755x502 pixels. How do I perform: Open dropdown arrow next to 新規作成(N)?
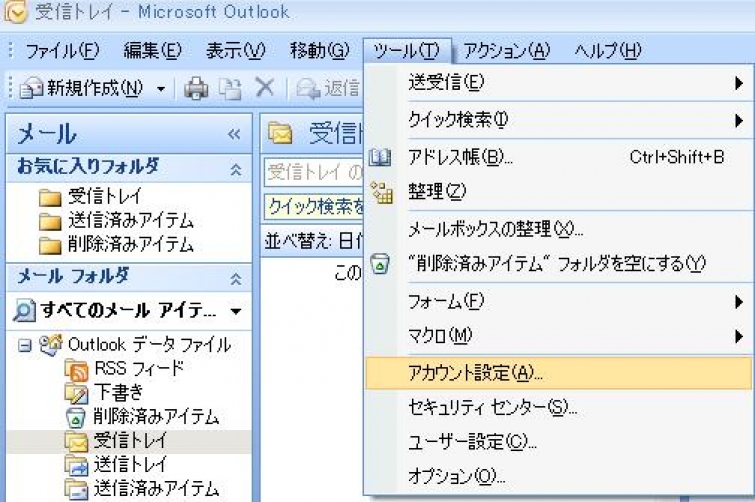pyautogui.click(x=161, y=89)
